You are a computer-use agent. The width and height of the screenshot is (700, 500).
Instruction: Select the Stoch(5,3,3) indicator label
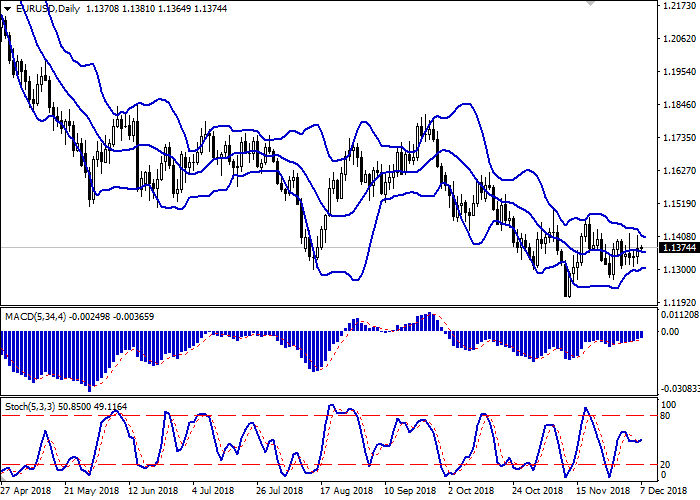pyautogui.click(x=30, y=407)
